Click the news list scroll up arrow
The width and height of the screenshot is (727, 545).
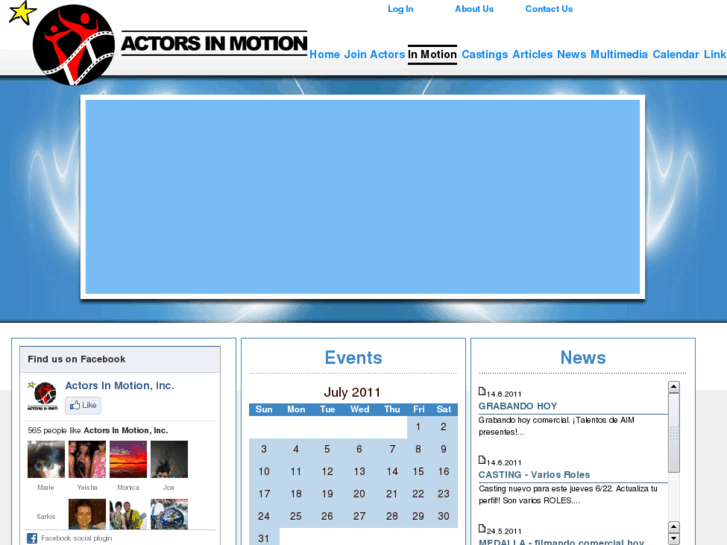674,387
